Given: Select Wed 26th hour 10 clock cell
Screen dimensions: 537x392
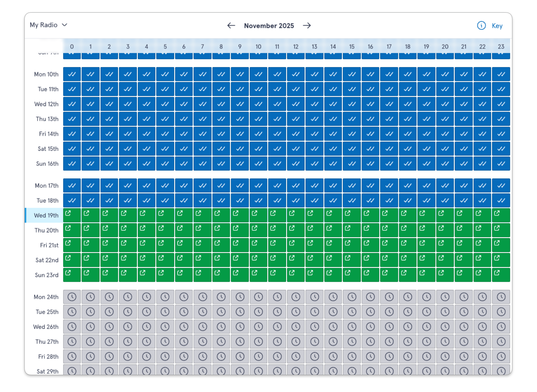Looking at the screenshot, I should tap(258, 327).
